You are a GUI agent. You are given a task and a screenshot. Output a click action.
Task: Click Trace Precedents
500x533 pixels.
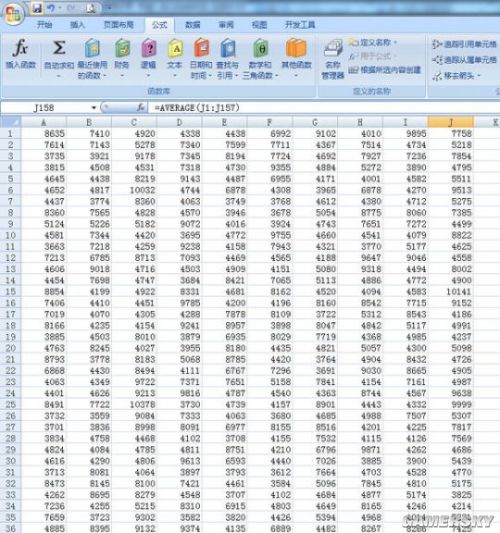tap(464, 44)
